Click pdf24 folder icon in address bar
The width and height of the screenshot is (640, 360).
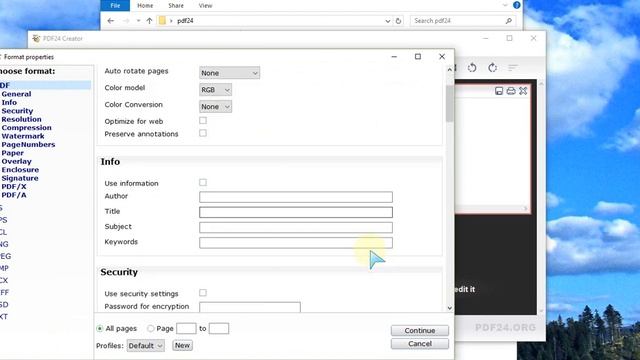click(x=162, y=21)
